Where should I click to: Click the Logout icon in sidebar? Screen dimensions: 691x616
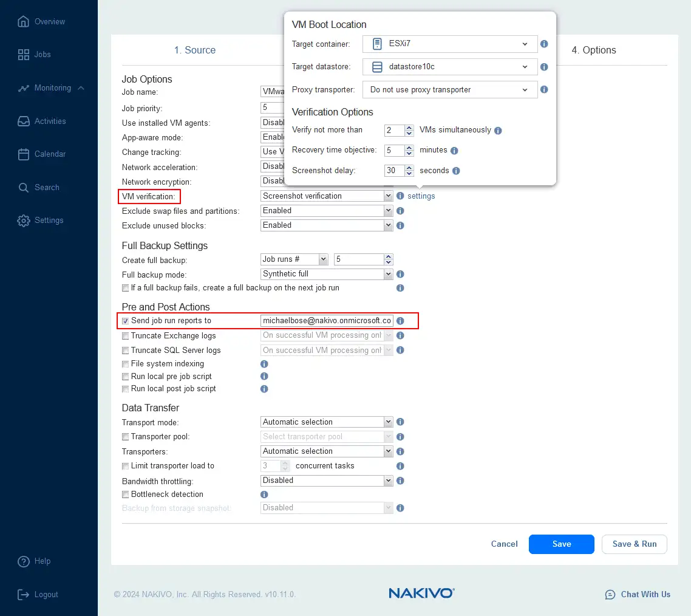click(23, 594)
